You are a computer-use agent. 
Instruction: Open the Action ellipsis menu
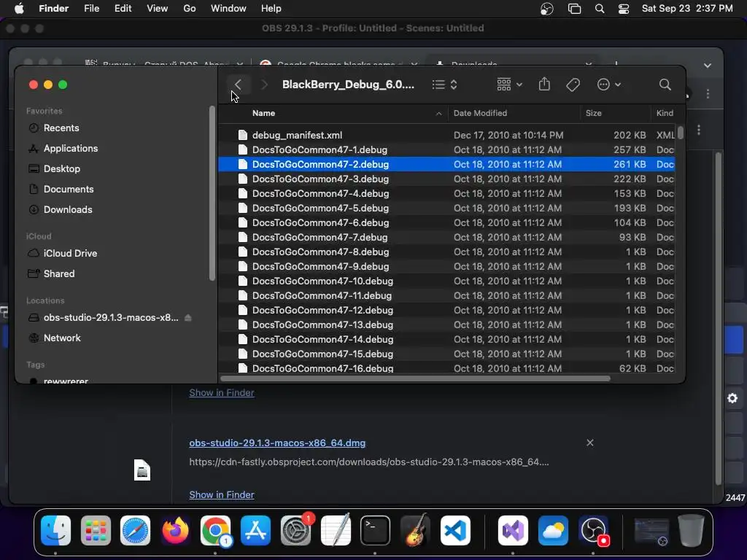coord(608,85)
